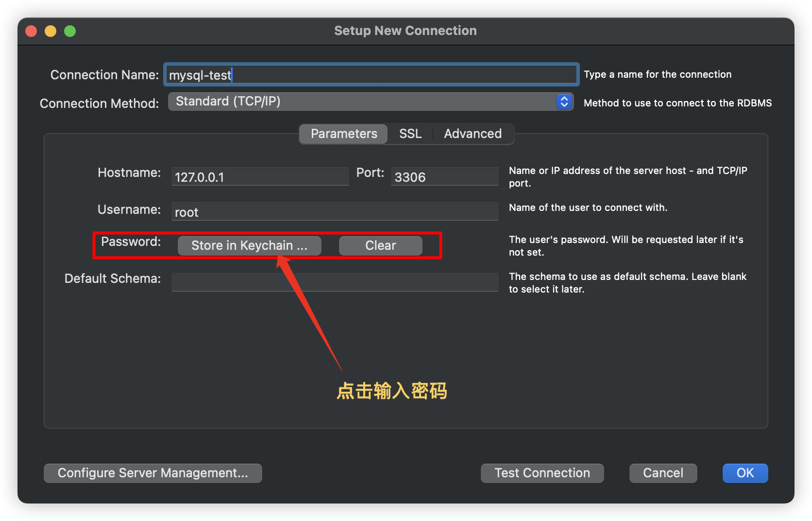Maximize the dialog with green button
Image resolution: width=812 pixels, height=521 pixels.
click(x=70, y=31)
